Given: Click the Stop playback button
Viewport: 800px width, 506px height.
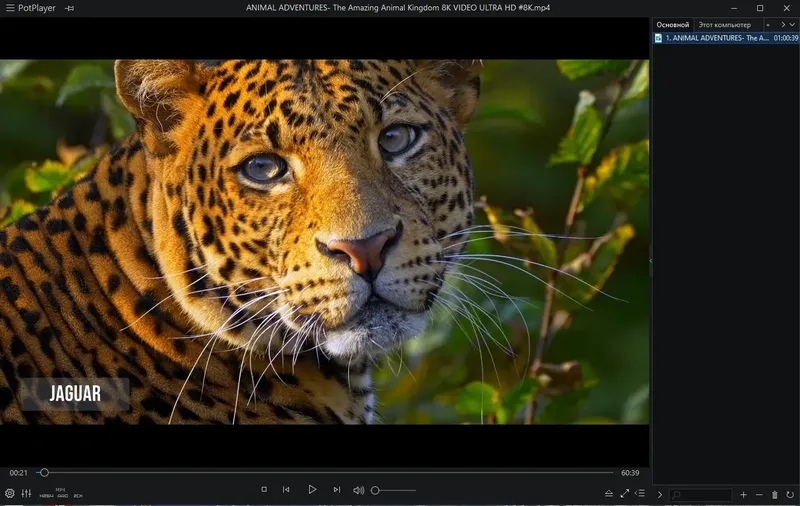Looking at the screenshot, I should coord(264,490).
